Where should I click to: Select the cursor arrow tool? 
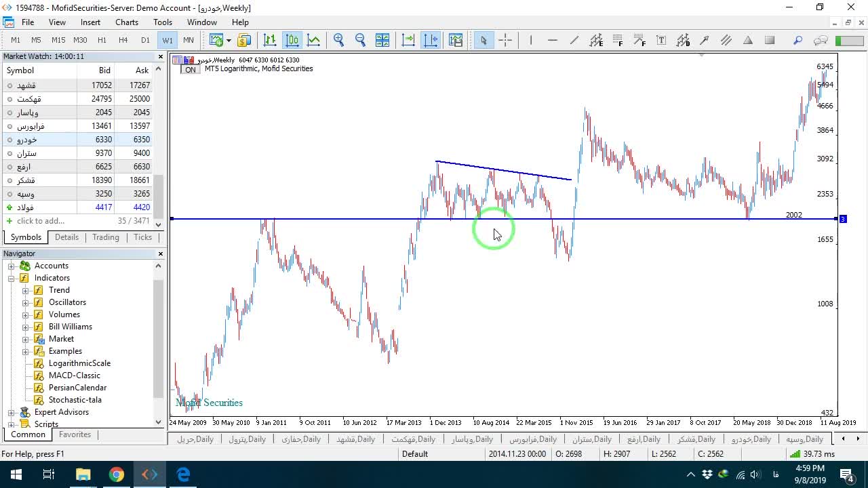pos(484,40)
